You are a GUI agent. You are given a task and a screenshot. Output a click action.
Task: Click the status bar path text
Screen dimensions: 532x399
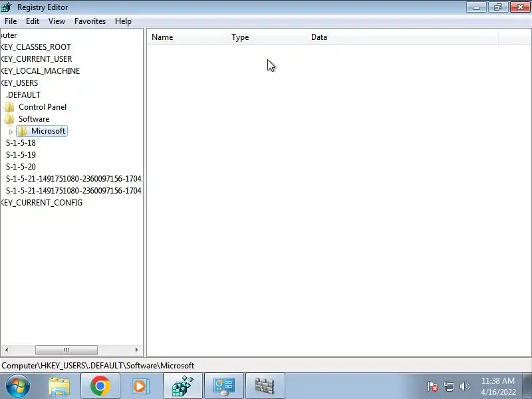coord(98,365)
